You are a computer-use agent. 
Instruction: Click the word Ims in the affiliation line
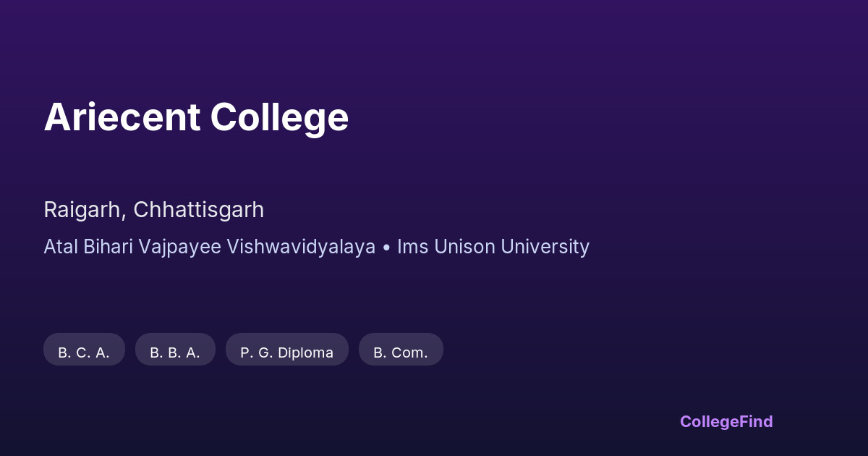[x=412, y=247]
